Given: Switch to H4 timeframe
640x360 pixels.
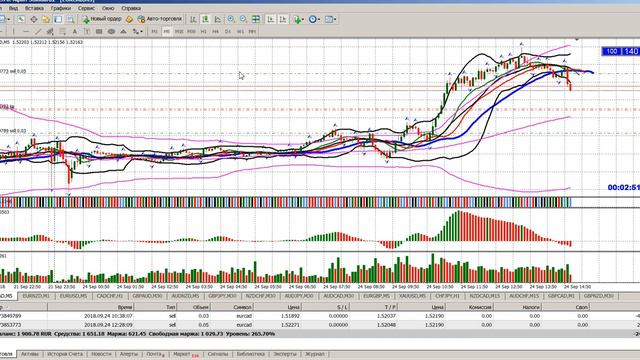Looking at the screenshot, I should pos(216,31).
